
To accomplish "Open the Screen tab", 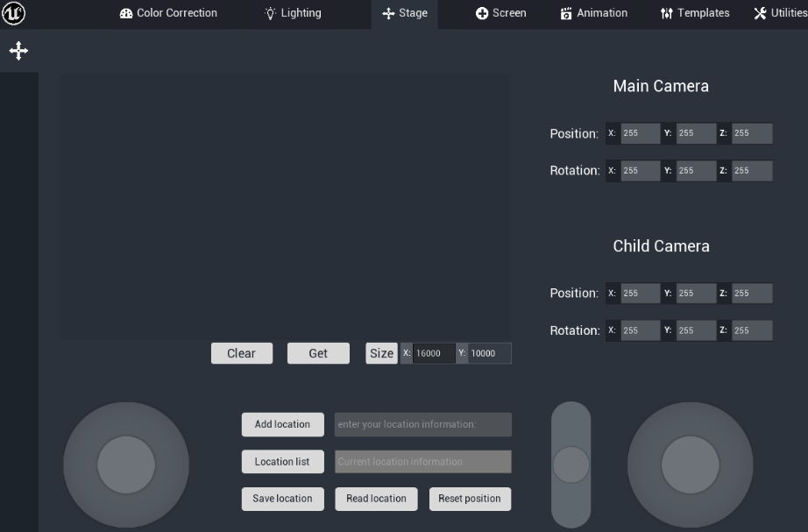I will click(x=501, y=13).
